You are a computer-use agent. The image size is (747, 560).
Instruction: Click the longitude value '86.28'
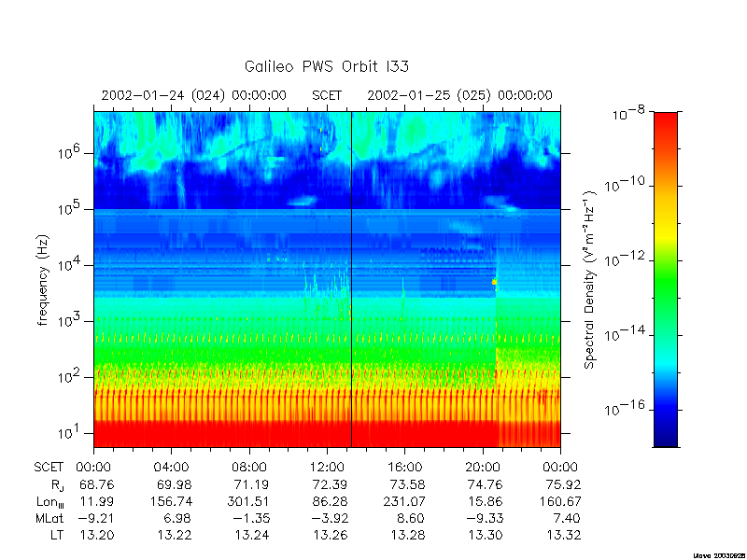click(x=330, y=501)
